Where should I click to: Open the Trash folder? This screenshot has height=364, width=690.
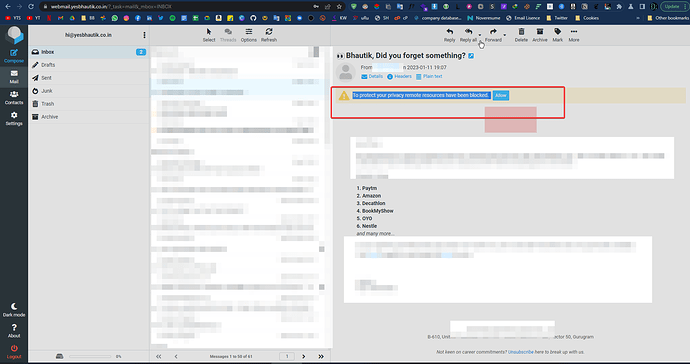pyautogui.click(x=88, y=104)
